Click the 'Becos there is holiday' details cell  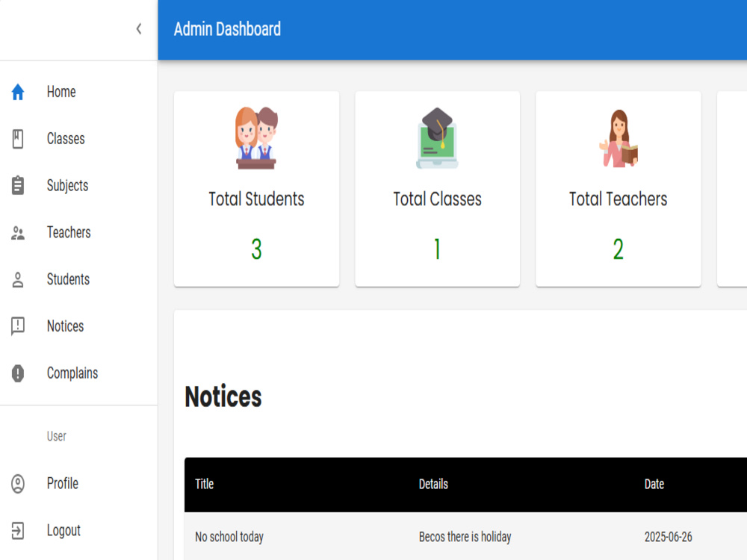(x=465, y=537)
